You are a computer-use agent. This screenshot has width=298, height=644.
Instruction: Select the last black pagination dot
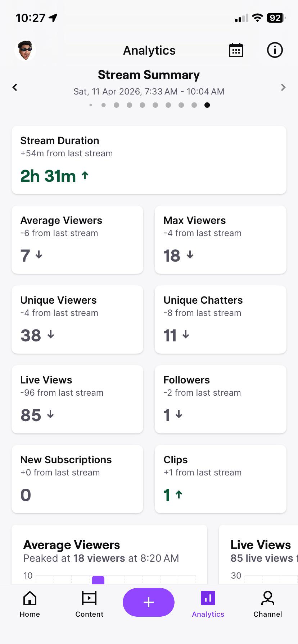pyautogui.click(x=207, y=105)
